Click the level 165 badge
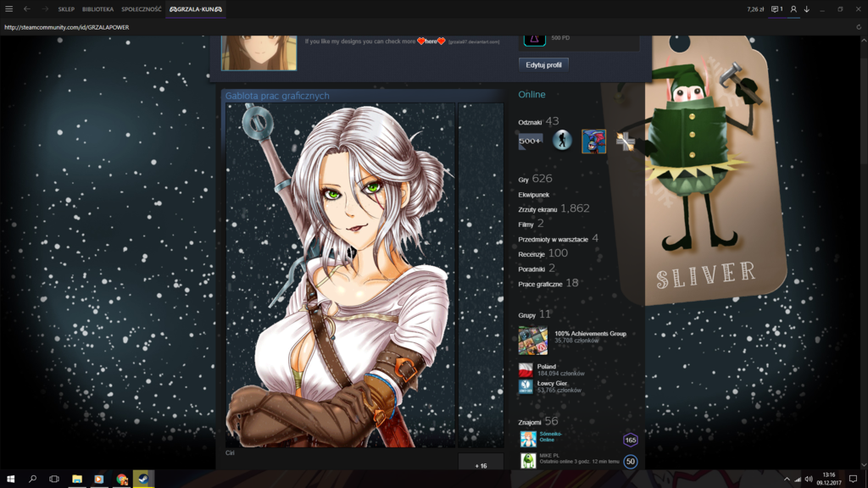 pyautogui.click(x=631, y=440)
